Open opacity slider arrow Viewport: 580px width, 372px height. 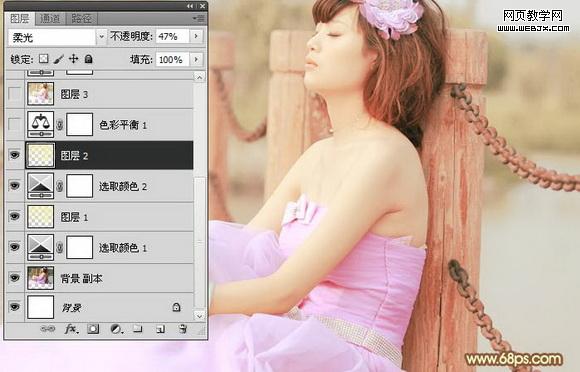point(196,36)
